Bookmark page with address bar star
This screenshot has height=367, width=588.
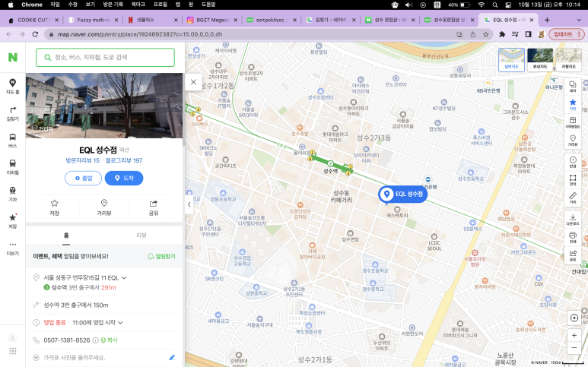[485, 34]
